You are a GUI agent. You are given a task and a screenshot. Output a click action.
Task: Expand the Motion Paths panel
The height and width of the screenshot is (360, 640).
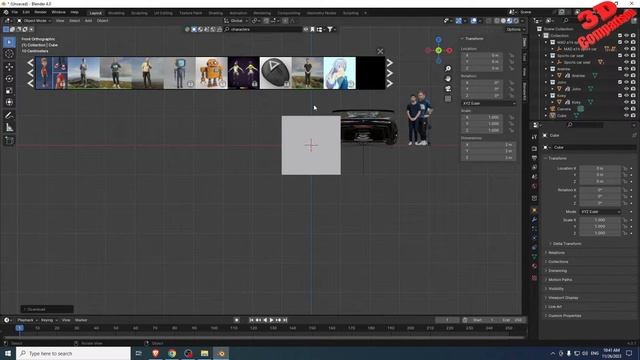[x=559, y=280]
